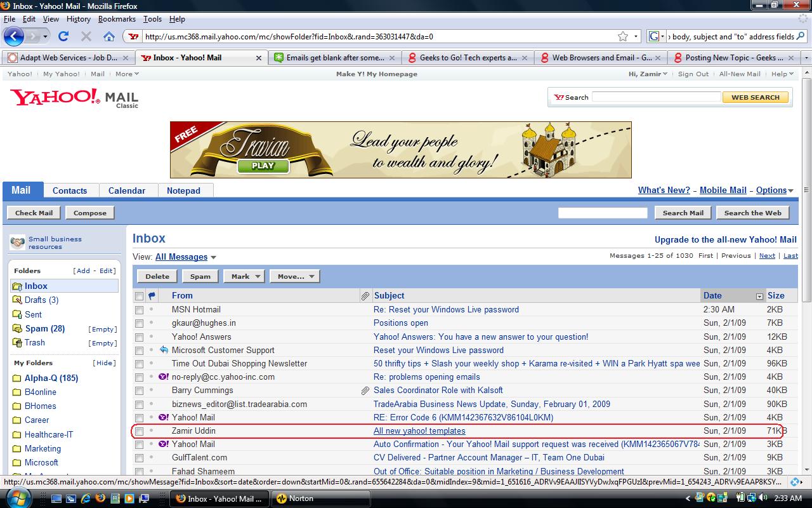Screen dimensions: 812x508
Task: Switch to the Contacts tab
Action: (x=70, y=190)
